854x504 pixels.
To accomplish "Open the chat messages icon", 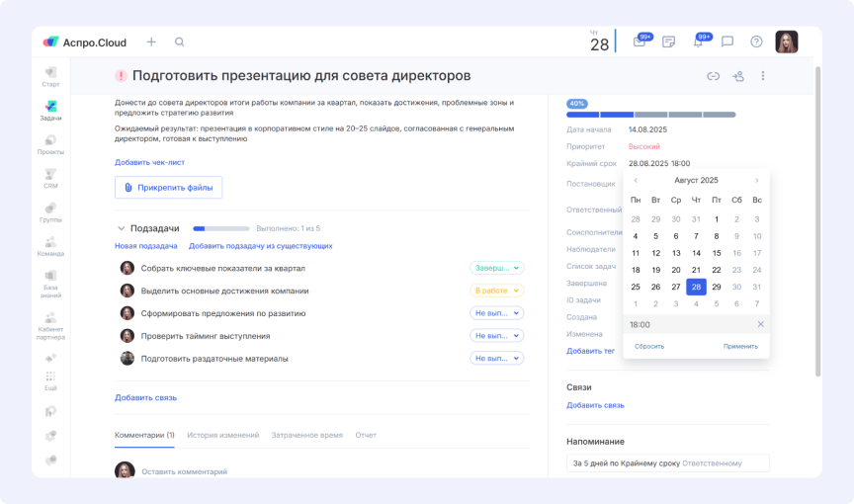I will coord(727,42).
